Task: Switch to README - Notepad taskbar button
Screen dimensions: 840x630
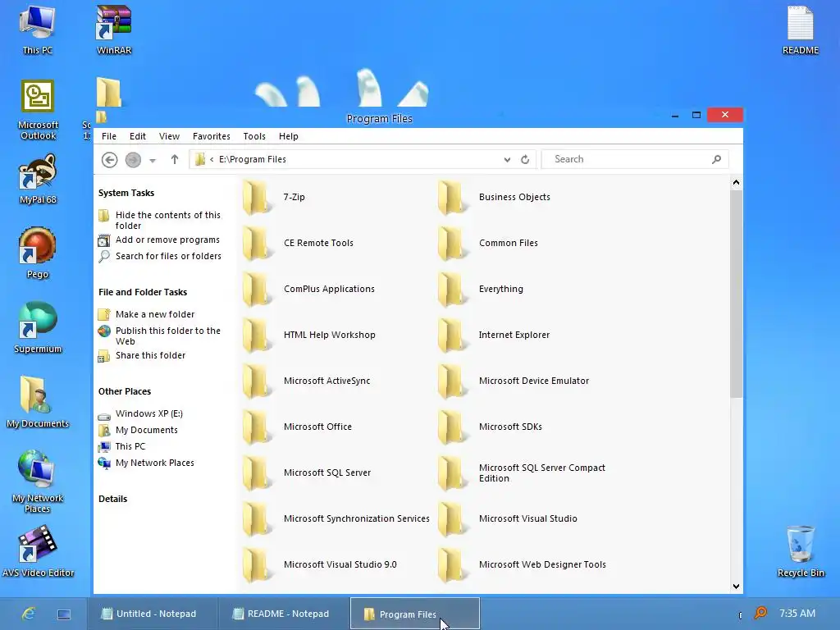Action: 283,614
